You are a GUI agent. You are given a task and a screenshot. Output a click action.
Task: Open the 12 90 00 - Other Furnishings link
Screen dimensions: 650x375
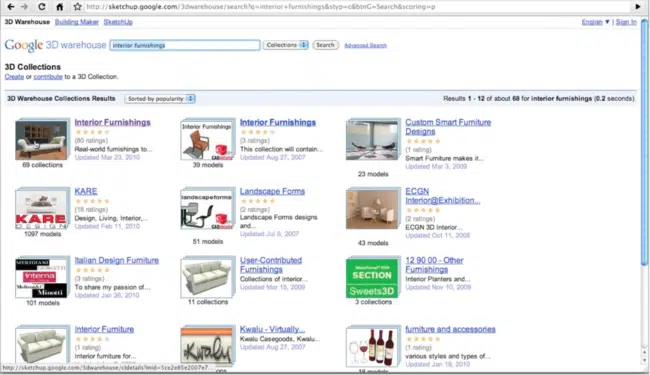434,265
